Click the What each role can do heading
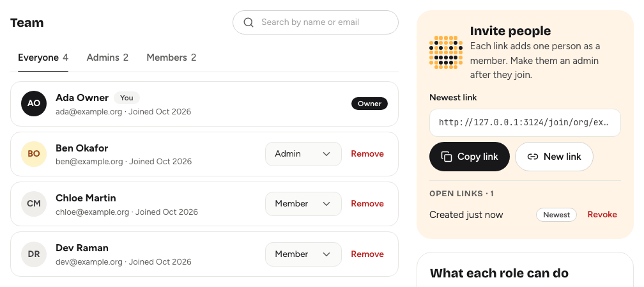 tap(499, 274)
